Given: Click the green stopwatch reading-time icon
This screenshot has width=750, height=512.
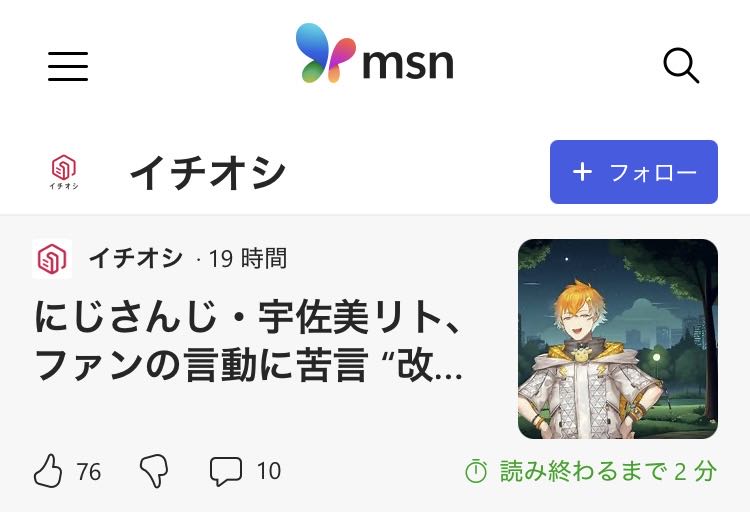Looking at the screenshot, I should pyautogui.click(x=476, y=471).
